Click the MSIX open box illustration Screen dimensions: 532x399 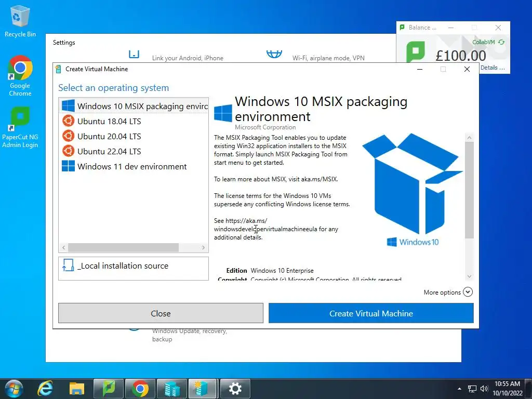[x=412, y=183]
